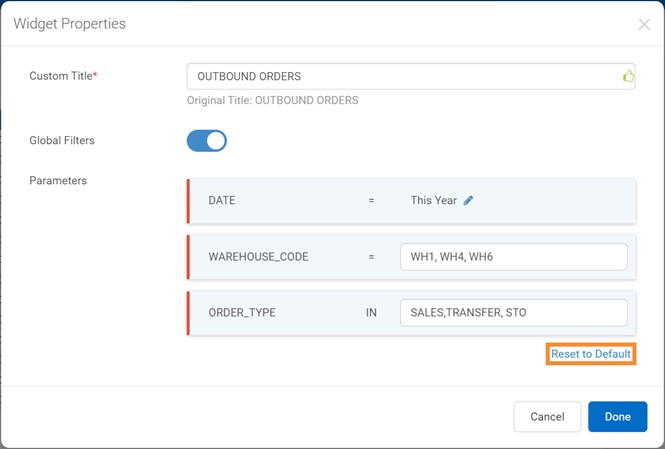Edit the DATE value with pencil icon
The height and width of the screenshot is (449, 665).
[468, 200]
